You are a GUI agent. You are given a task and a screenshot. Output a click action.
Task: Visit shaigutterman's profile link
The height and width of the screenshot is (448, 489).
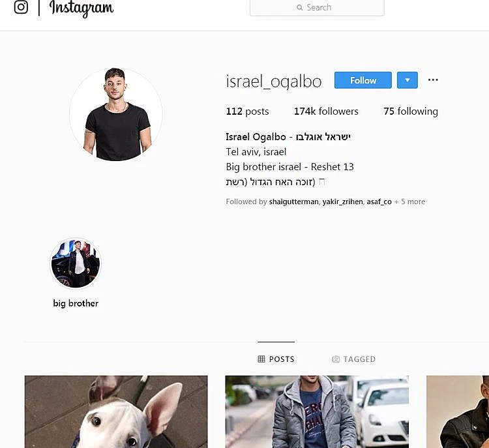(294, 202)
